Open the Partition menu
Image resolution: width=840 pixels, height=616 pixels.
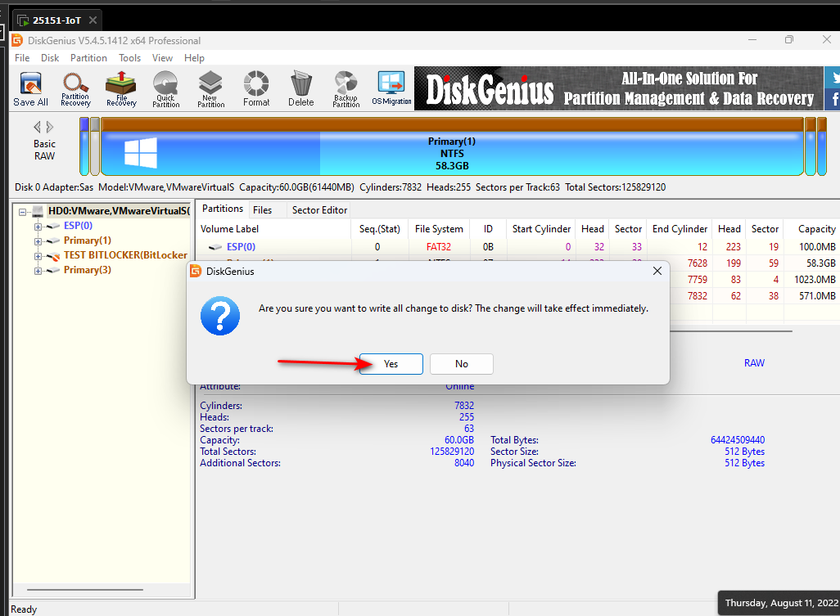click(88, 58)
